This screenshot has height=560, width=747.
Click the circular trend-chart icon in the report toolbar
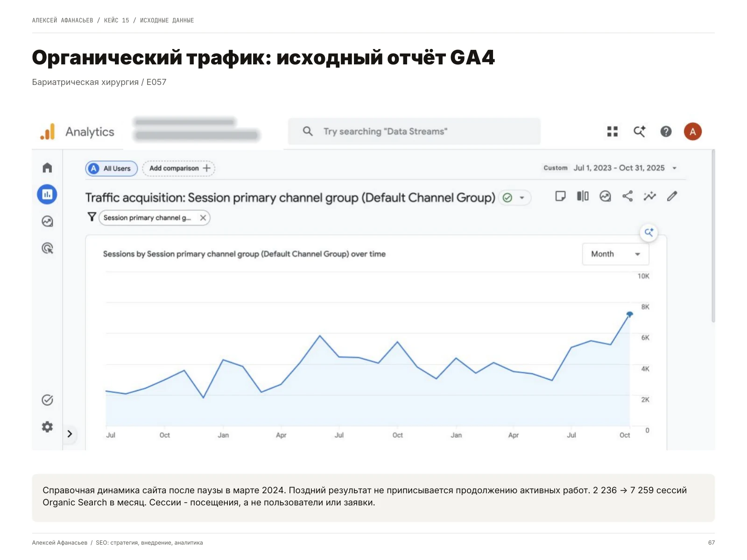click(605, 196)
